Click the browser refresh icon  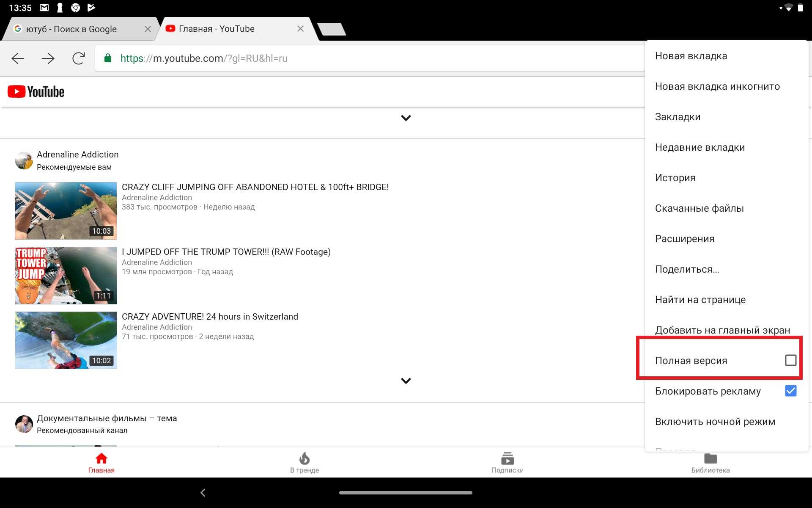pyautogui.click(x=79, y=58)
